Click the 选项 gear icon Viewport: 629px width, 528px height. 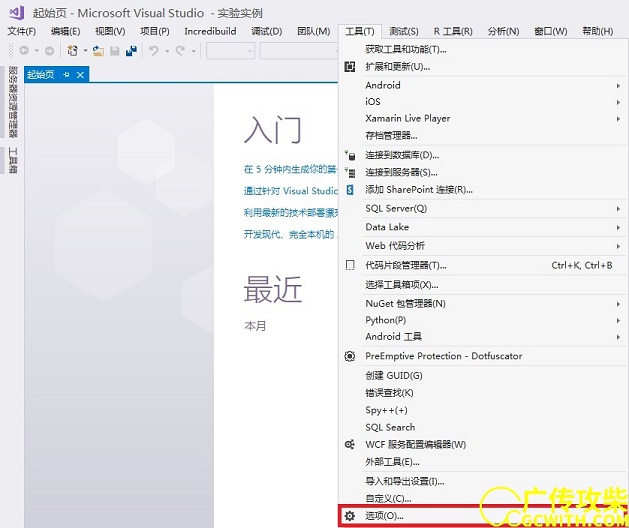click(x=350, y=516)
